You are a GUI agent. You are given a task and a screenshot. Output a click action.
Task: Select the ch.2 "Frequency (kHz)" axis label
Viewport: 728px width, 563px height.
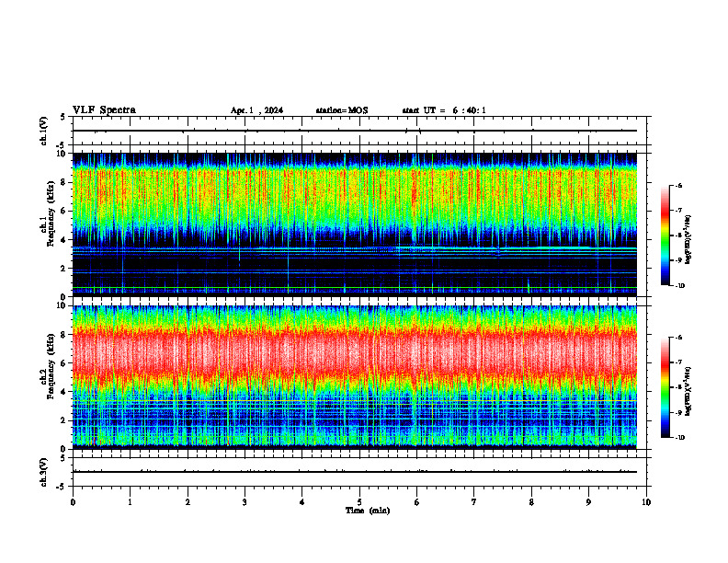tap(51, 366)
